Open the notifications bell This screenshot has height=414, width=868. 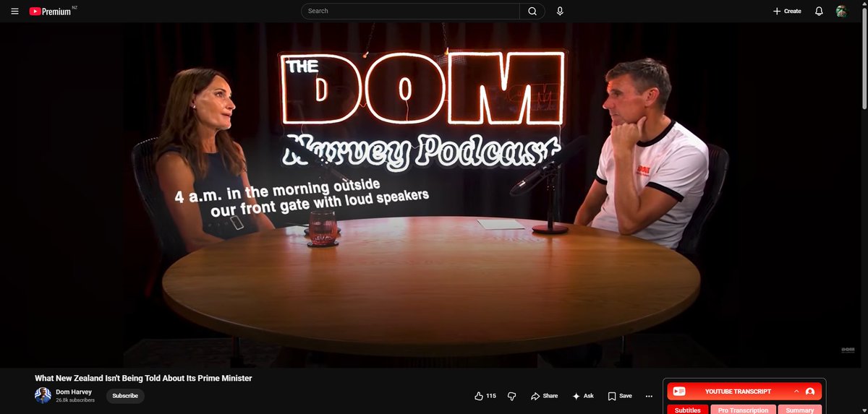(x=819, y=11)
